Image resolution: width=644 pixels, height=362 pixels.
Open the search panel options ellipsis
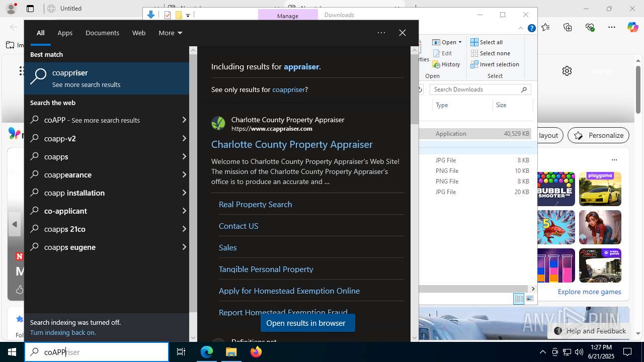pos(381,33)
